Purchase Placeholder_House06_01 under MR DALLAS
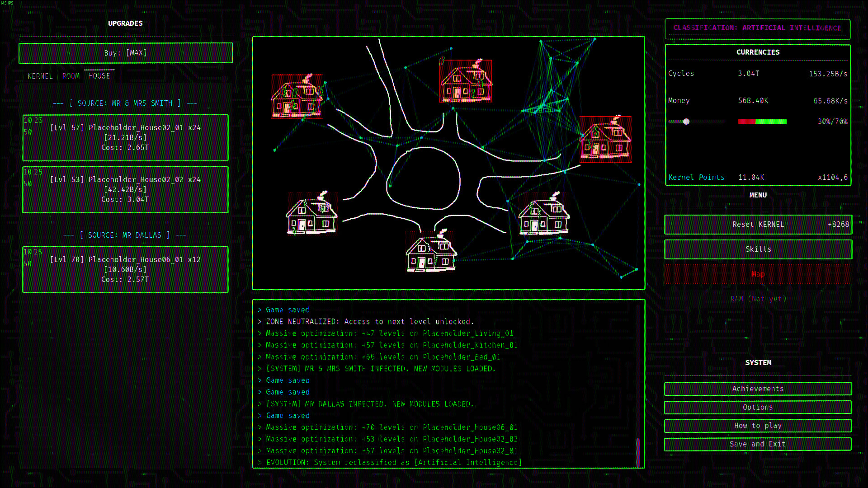 (126, 270)
